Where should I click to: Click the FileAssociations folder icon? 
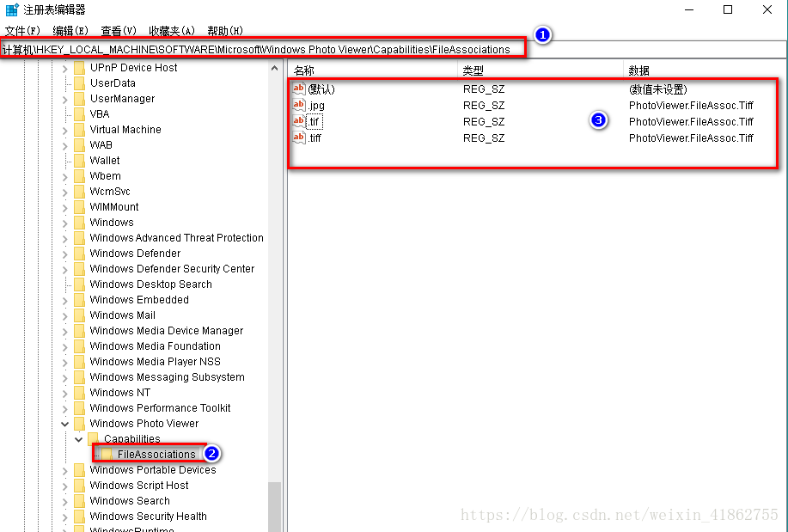107,454
